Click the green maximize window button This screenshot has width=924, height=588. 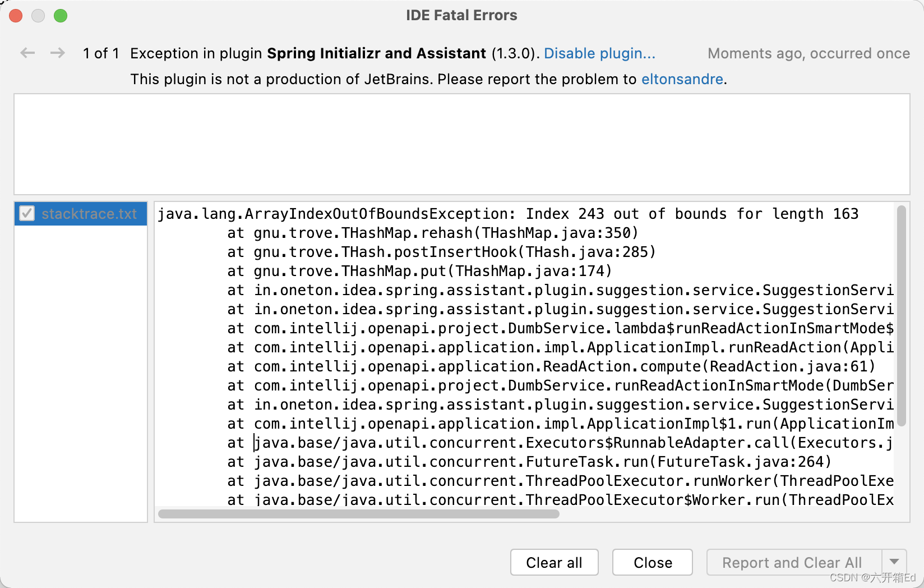61,16
